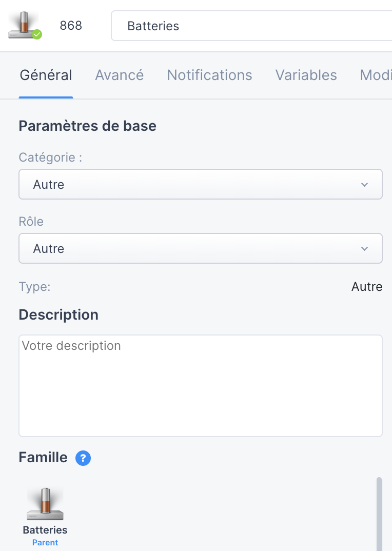Click the Parent link under Batteries

(x=45, y=542)
